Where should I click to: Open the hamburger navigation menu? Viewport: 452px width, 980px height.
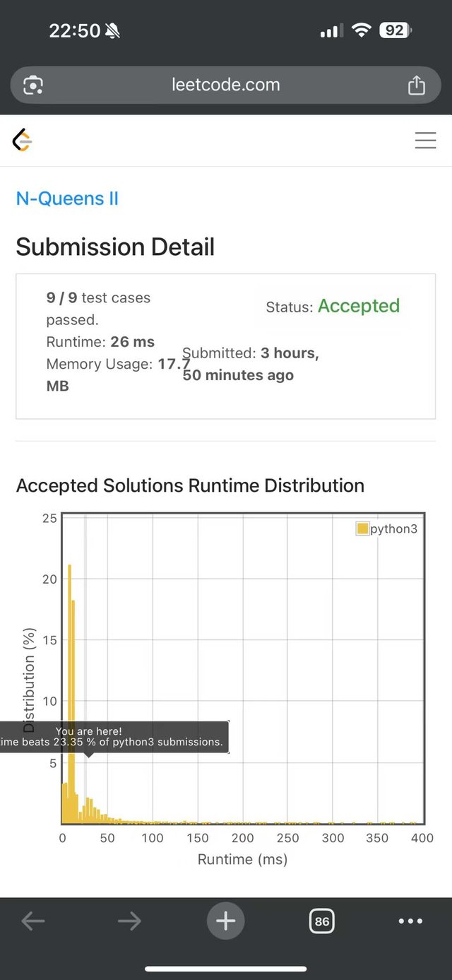425,141
